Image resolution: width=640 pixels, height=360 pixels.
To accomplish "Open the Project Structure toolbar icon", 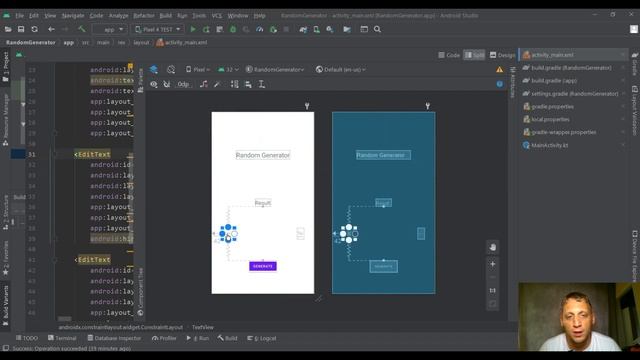I will 347,29.
